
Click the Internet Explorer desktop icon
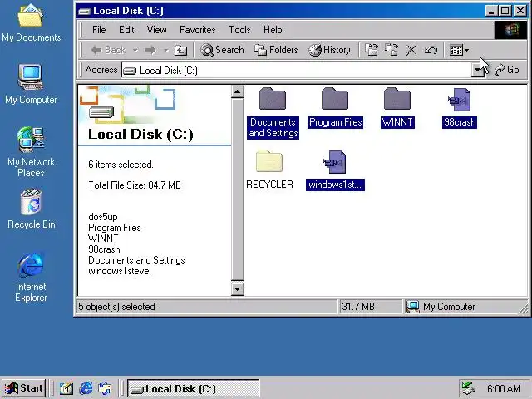click(31, 278)
